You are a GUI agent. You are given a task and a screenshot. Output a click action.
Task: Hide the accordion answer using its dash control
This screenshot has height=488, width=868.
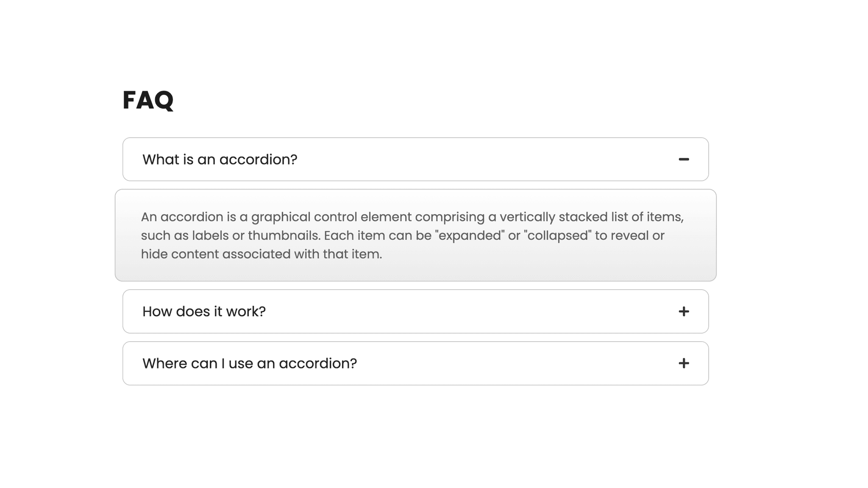pos(684,159)
